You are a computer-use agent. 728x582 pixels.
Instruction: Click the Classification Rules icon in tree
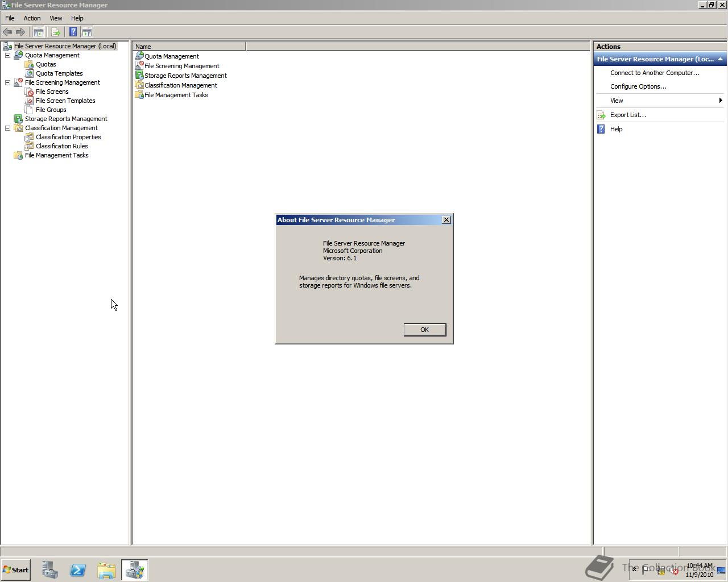pyautogui.click(x=29, y=146)
